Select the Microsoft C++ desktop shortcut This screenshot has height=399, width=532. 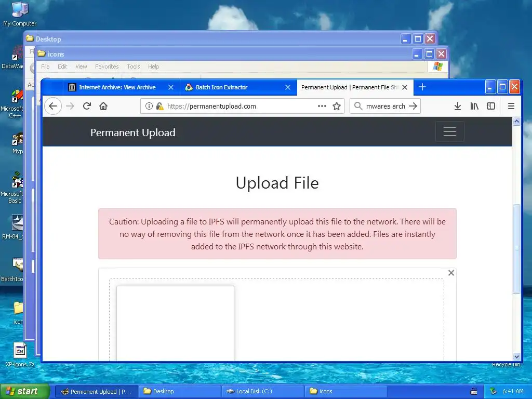coord(12,104)
